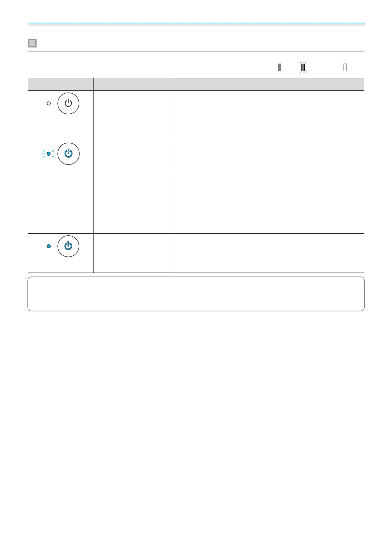Viewport: 392px width, 555px height.
Task: Click the rounded note box below the table
Action: [x=196, y=294]
